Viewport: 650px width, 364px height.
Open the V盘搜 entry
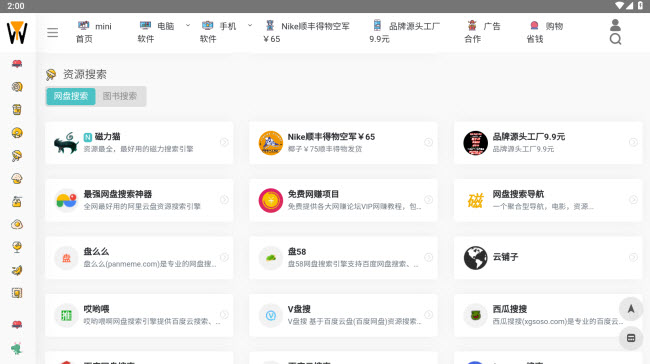343,315
